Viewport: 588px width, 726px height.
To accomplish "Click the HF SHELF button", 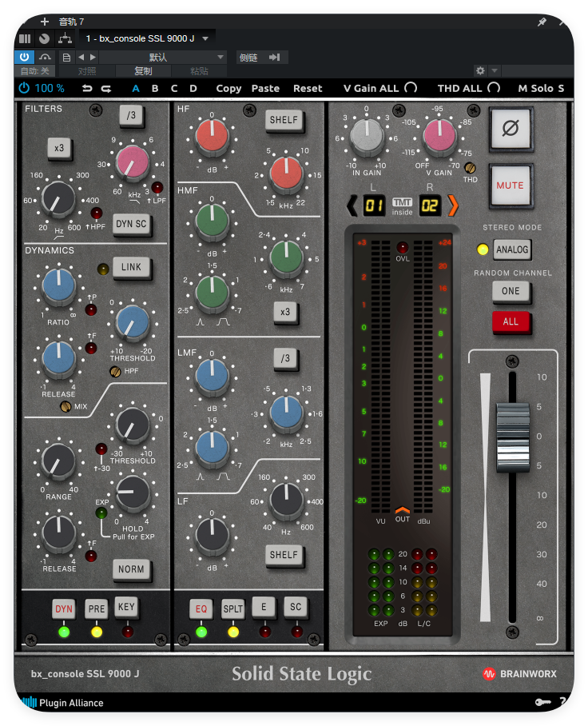I will [284, 121].
